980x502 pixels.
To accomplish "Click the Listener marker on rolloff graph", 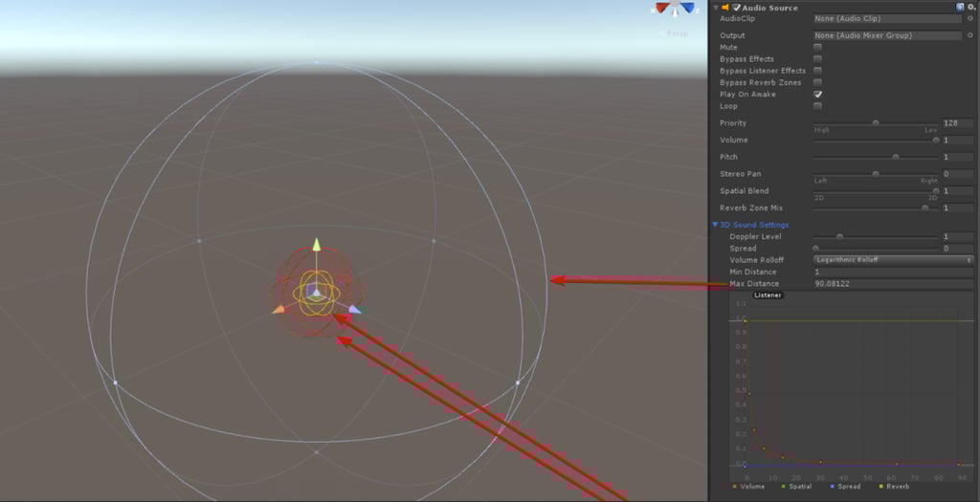I will coord(768,295).
